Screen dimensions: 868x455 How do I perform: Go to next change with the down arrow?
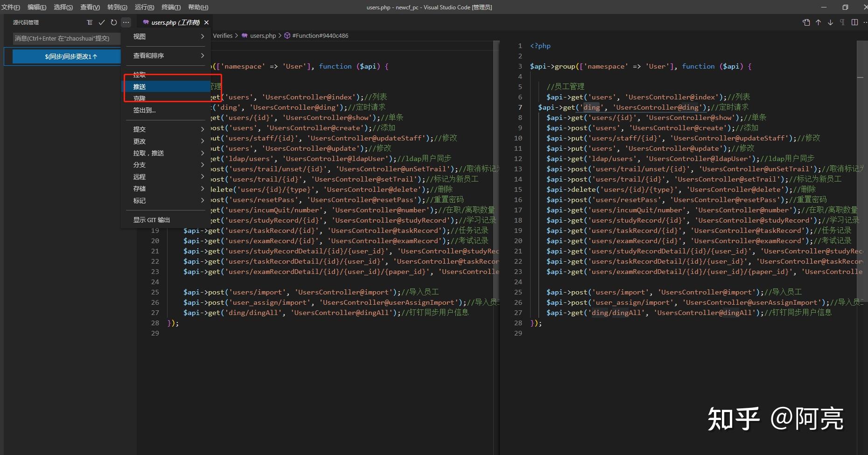tap(830, 22)
